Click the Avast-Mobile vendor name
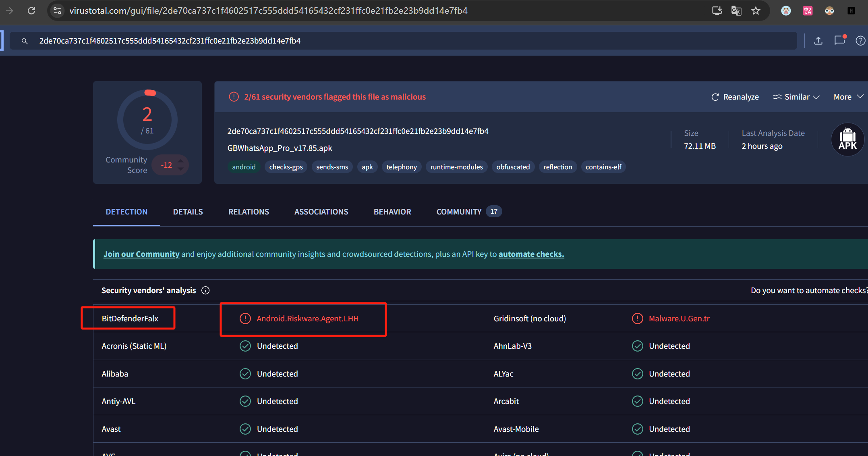 (516, 429)
